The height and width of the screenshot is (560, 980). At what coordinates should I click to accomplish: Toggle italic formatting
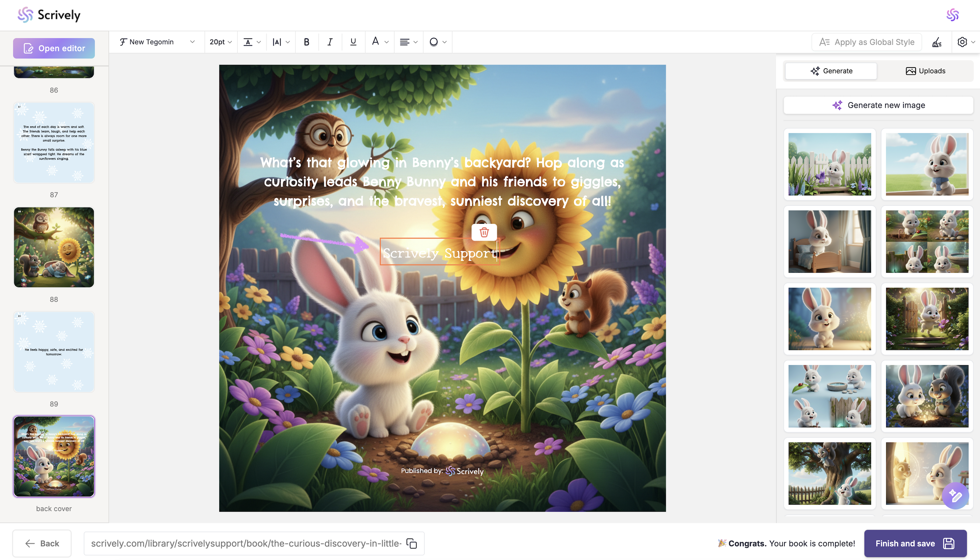point(330,42)
